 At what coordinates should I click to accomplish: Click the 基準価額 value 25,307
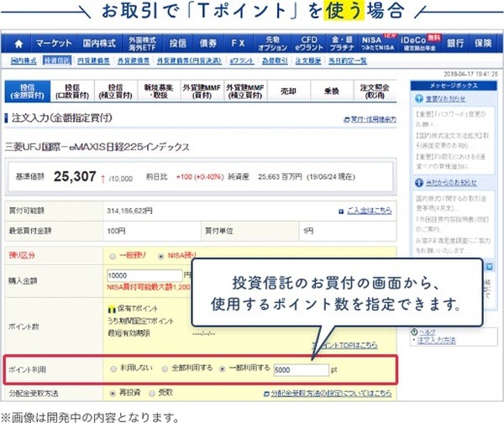pyautogui.click(x=75, y=176)
